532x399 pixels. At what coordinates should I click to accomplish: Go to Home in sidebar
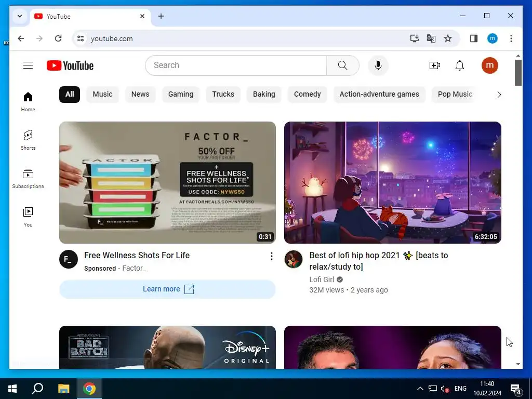click(x=28, y=102)
